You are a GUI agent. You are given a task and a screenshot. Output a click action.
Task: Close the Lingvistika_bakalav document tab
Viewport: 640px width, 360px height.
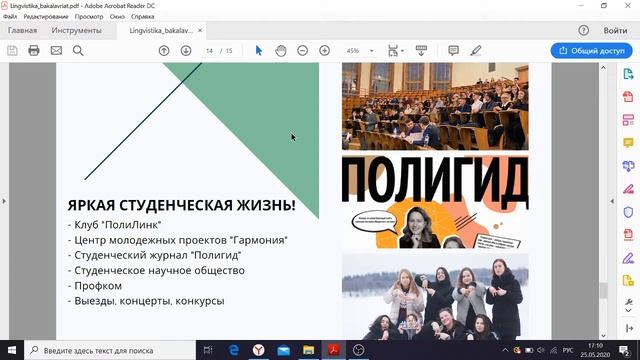click(x=200, y=31)
